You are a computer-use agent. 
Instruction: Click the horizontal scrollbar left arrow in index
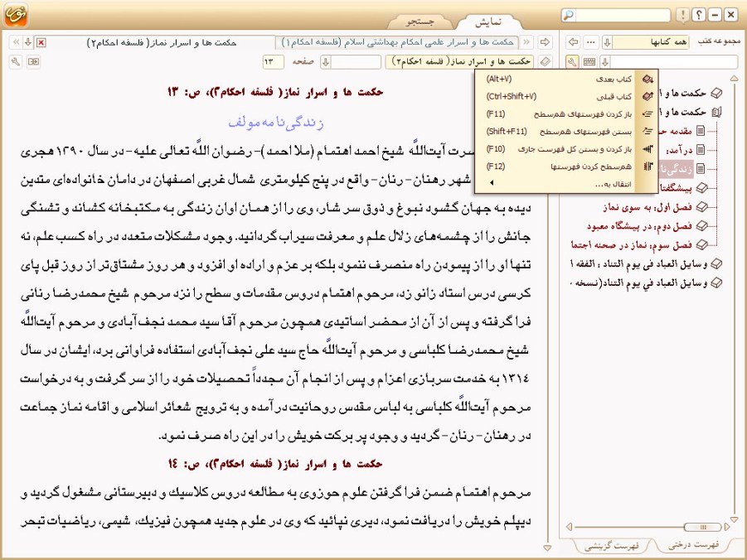click(569, 527)
